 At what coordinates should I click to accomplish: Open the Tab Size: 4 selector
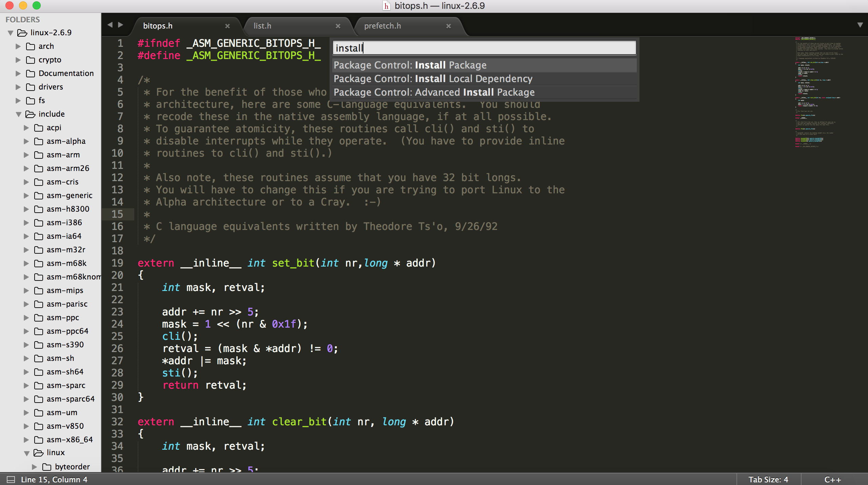(768, 479)
